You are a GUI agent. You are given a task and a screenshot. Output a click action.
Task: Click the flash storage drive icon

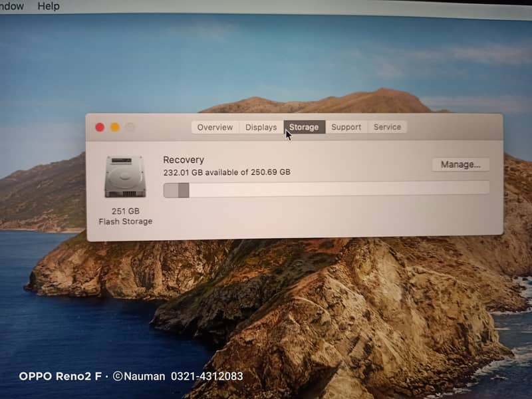click(x=125, y=177)
